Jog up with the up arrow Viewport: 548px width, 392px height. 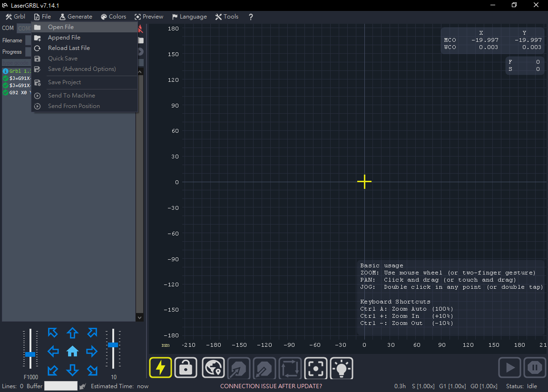72,333
